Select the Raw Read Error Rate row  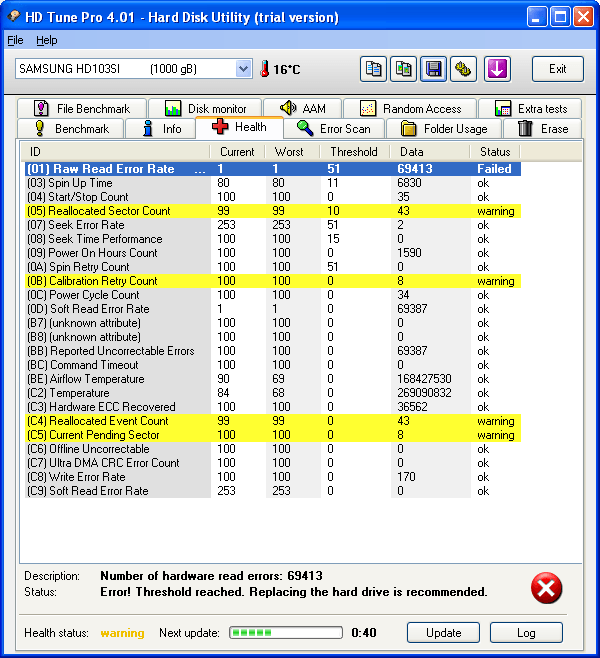tap(273, 169)
